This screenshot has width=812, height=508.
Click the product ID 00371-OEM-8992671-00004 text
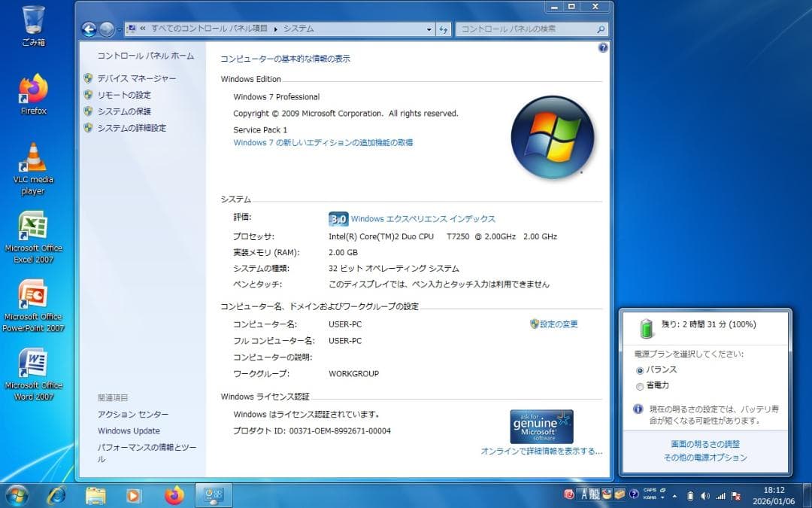[x=340, y=430]
